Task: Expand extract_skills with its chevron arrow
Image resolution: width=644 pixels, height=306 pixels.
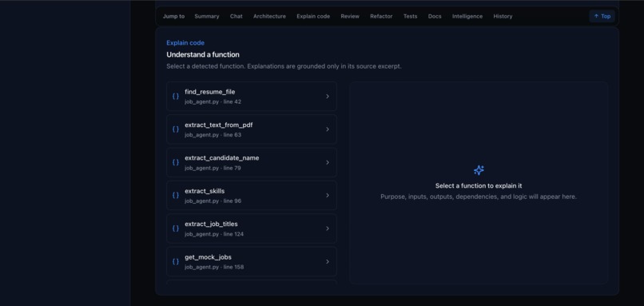Action: (328, 196)
